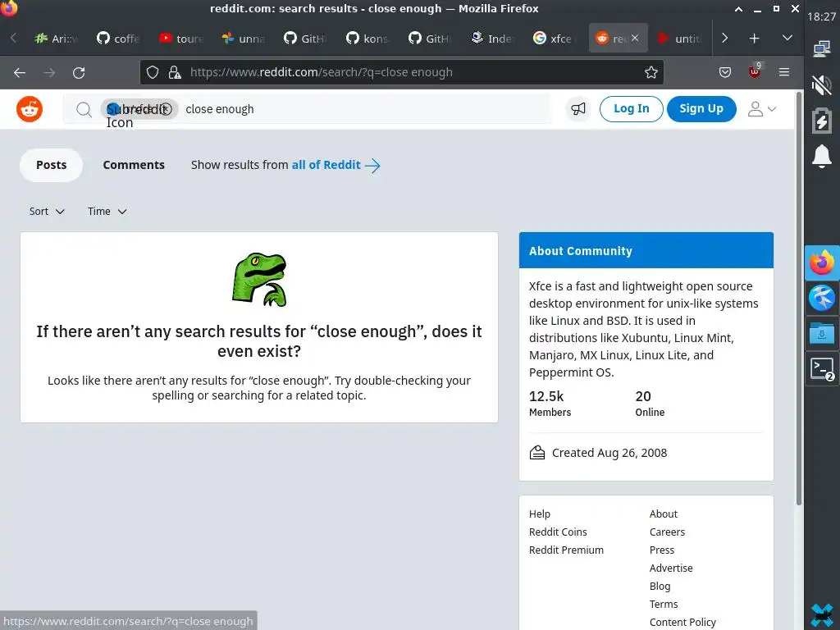Switch to the Comments tab
Image resolution: width=840 pixels, height=630 pixels.
(134, 165)
